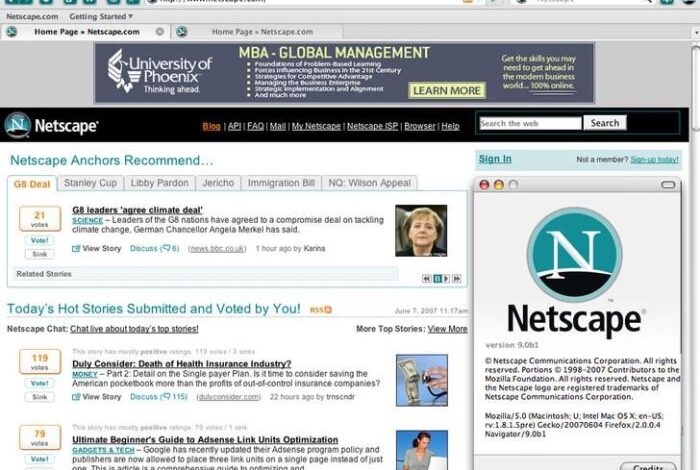The image size is (700, 470).
Task: Select the Immigration Bill tab
Action: pos(281,183)
